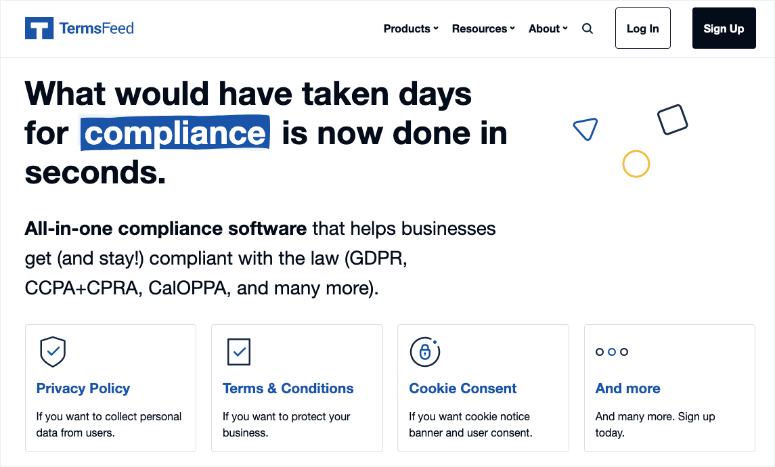Open the Privacy Policy link
The image size is (775, 467).
[83, 388]
